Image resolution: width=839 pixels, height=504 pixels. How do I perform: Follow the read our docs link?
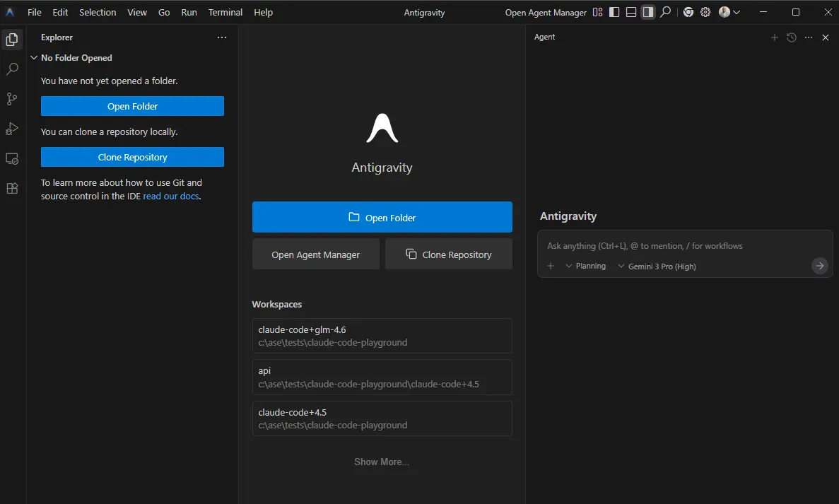170,196
